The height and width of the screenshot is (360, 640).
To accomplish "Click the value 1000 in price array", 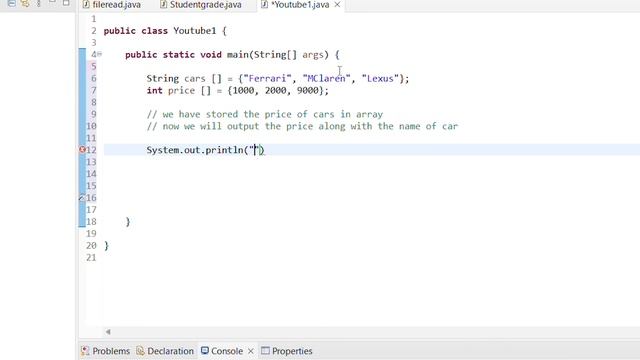I will 243,90.
